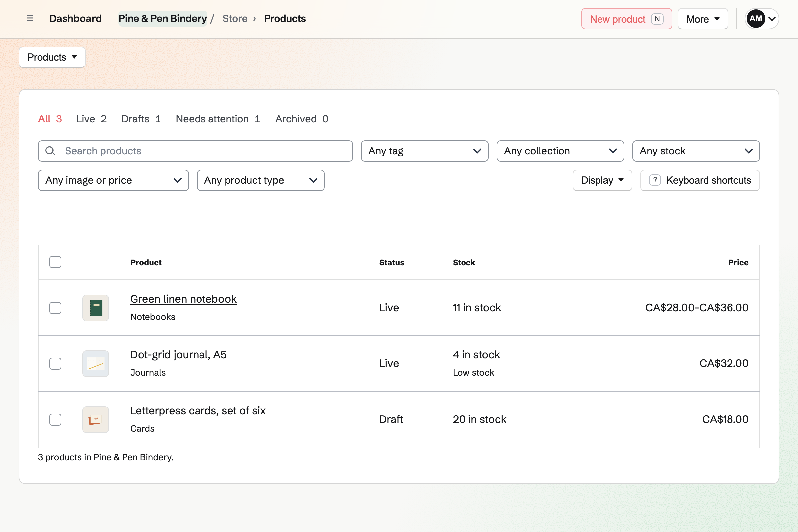Viewport: 798px width, 532px height.
Task: Click the CA$32.00 price cell
Action: coord(724,363)
